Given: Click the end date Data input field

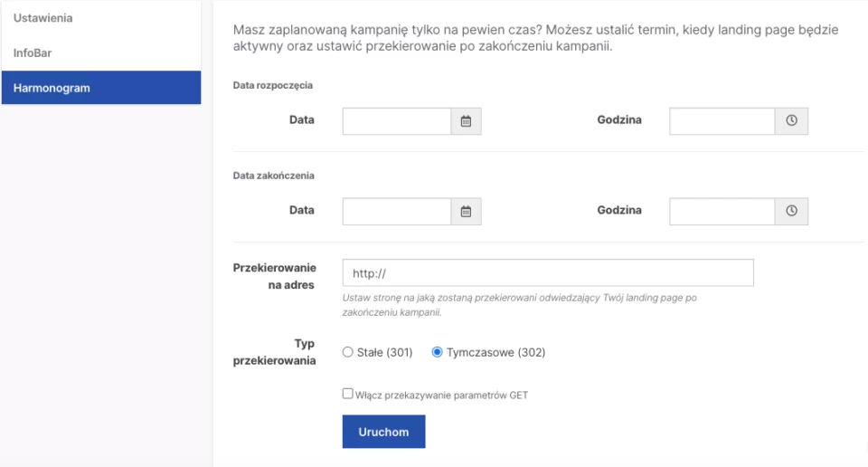Looking at the screenshot, I should click(396, 211).
